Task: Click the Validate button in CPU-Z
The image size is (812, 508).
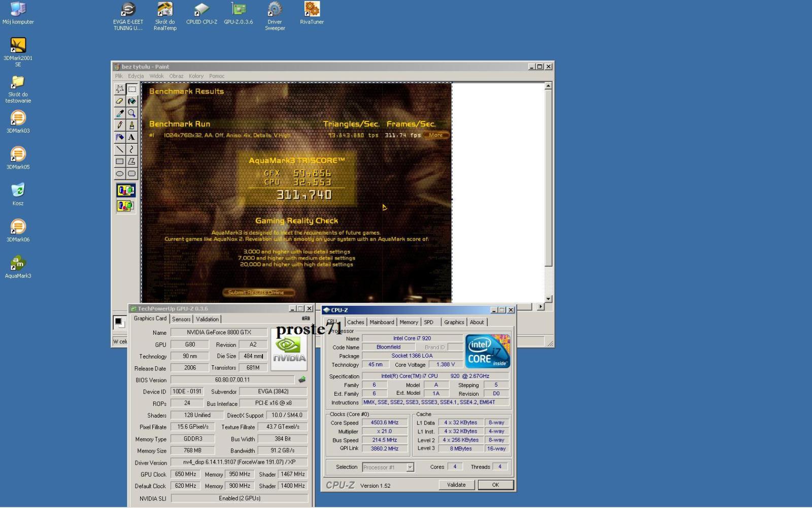Action: (456, 485)
